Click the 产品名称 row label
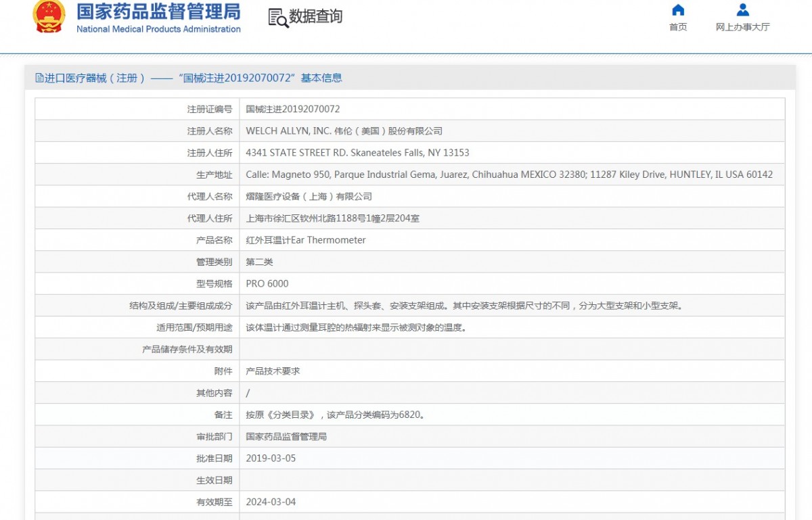 tap(215, 240)
